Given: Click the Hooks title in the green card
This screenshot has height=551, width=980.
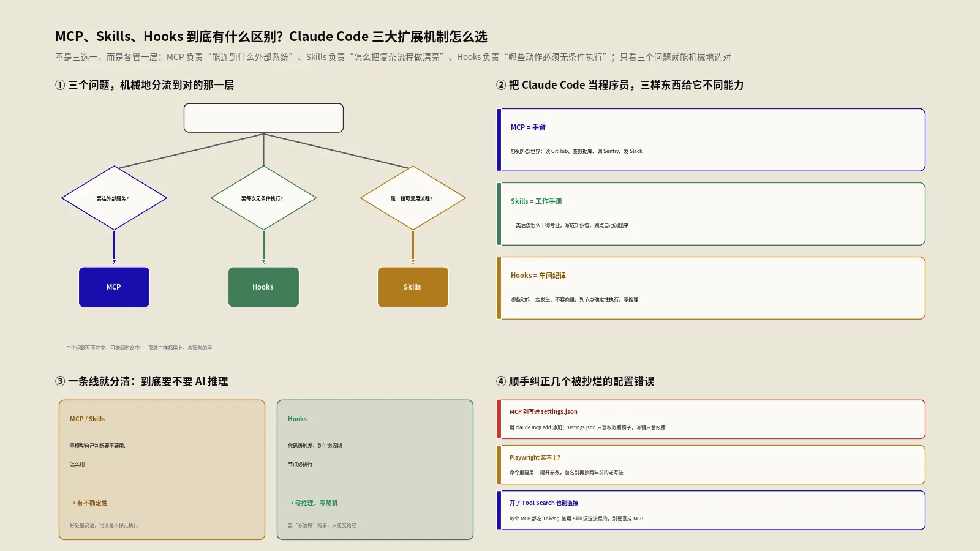Looking at the screenshot, I should (x=297, y=419).
